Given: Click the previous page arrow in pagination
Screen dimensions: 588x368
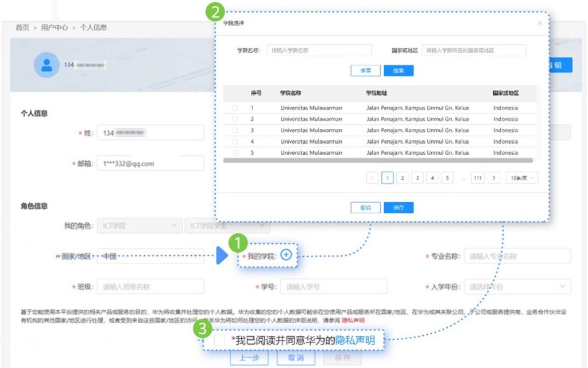Looking at the screenshot, I should tap(373, 178).
